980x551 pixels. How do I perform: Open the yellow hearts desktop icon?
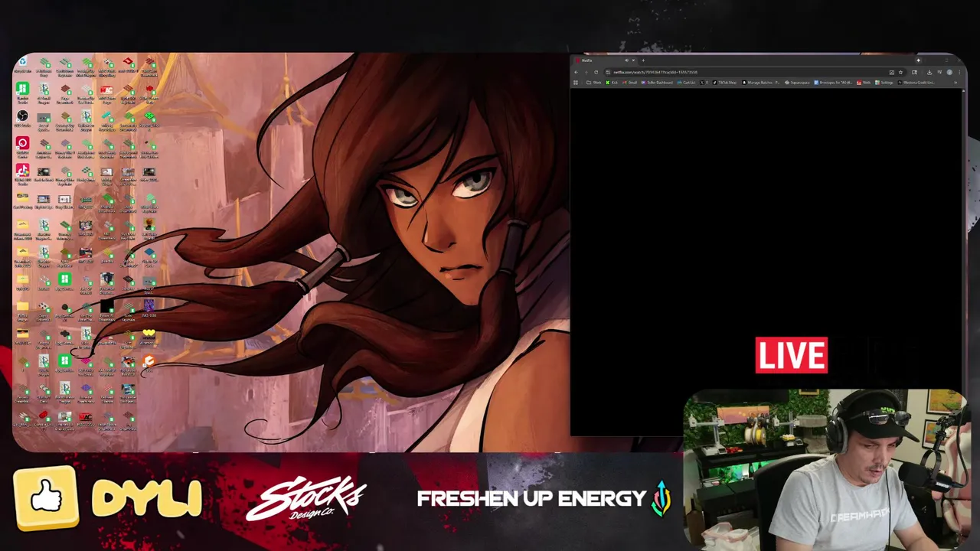coord(149,336)
